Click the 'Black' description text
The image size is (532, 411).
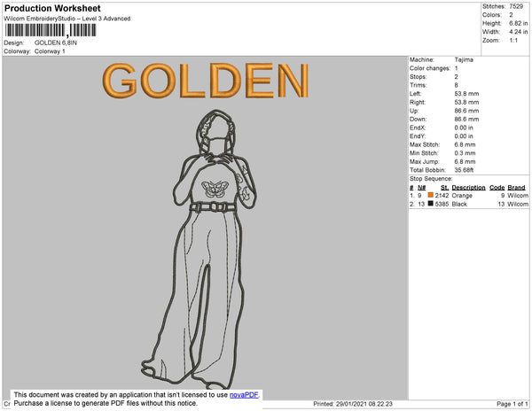[459, 204]
